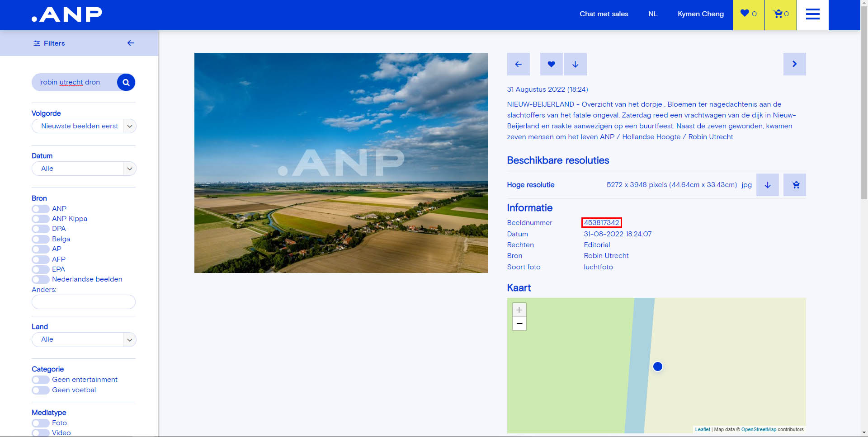Open the NL language menu
The width and height of the screenshot is (868, 437).
coord(652,14)
